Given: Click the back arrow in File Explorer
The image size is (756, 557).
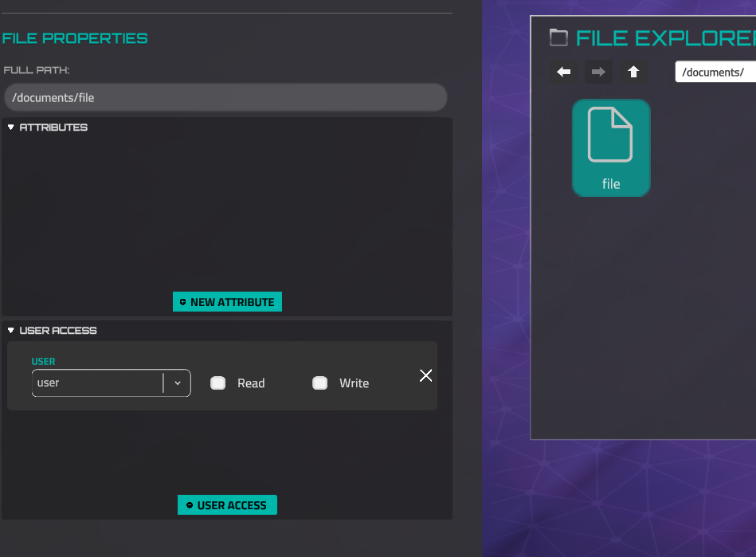Looking at the screenshot, I should pyautogui.click(x=564, y=72).
